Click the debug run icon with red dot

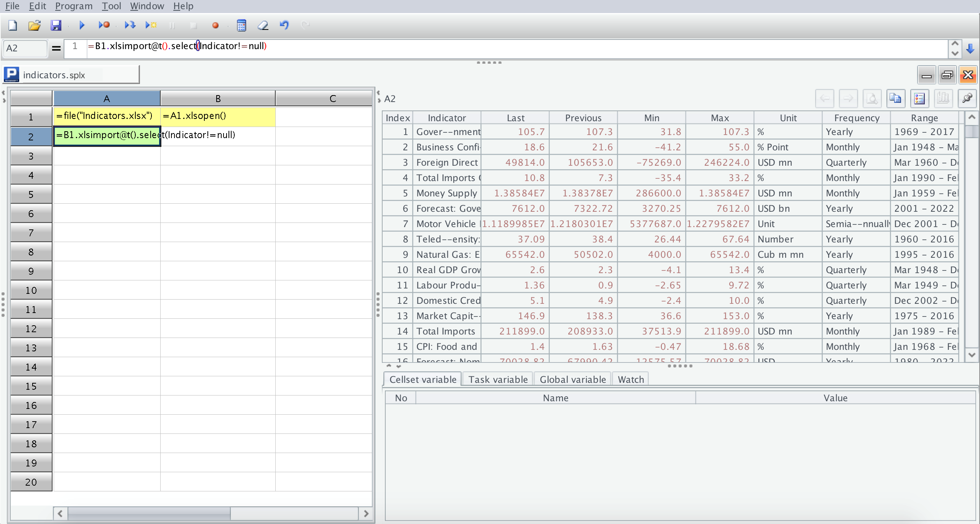click(x=104, y=25)
